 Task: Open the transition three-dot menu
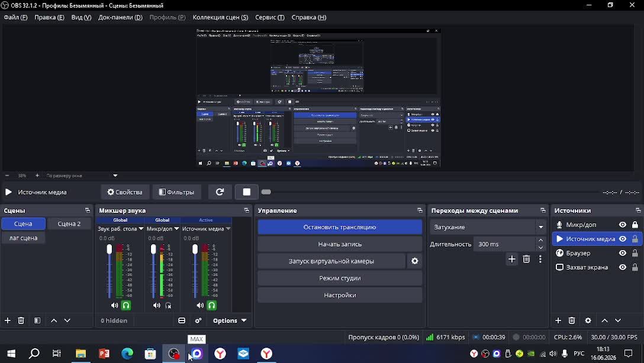pos(540,259)
